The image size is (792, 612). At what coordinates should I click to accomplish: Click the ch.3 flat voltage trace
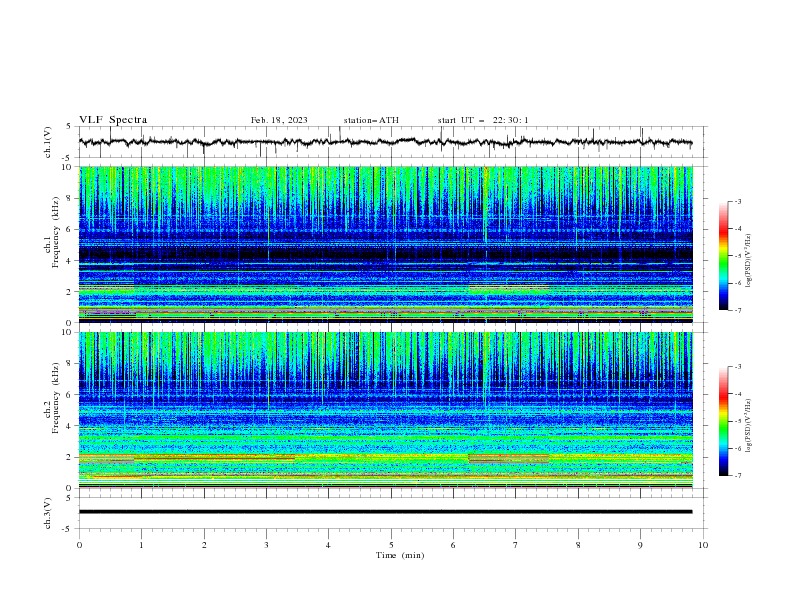(x=386, y=512)
